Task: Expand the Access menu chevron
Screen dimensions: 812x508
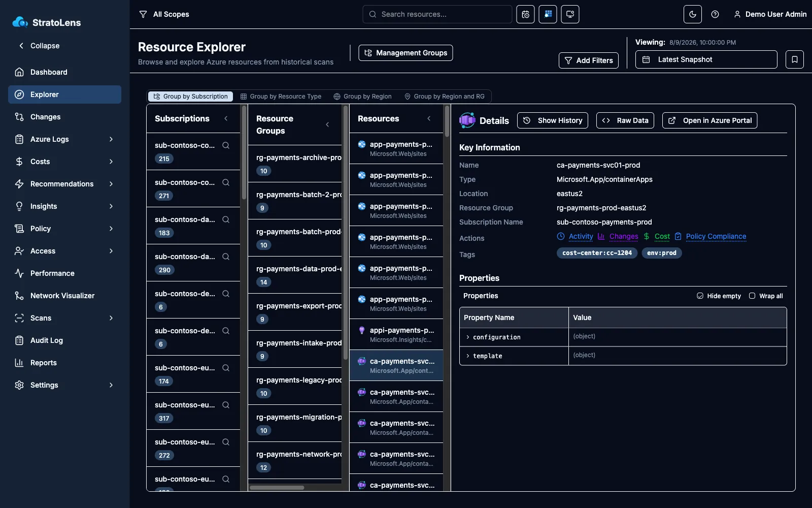Action: point(111,251)
